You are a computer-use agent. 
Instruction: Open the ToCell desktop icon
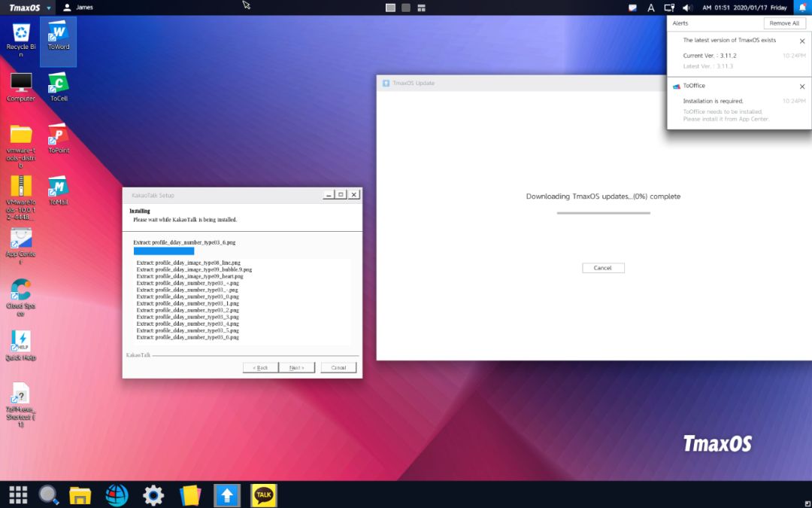(58, 86)
